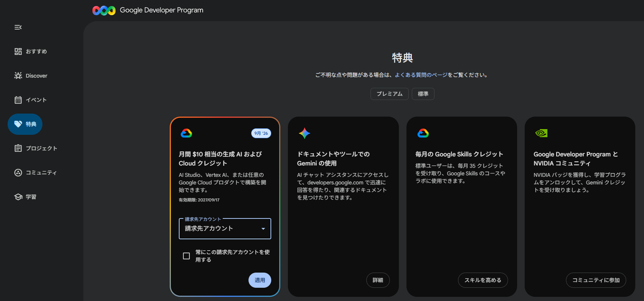Click the コミュニティに参加 button
The height and width of the screenshot is (301, 644).
coord(596,280)
